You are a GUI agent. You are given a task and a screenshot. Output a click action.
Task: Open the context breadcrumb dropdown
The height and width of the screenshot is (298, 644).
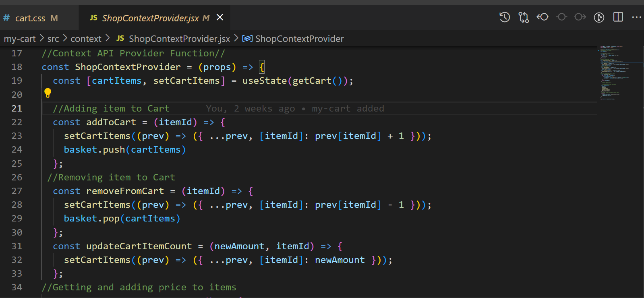coord(86,39)
